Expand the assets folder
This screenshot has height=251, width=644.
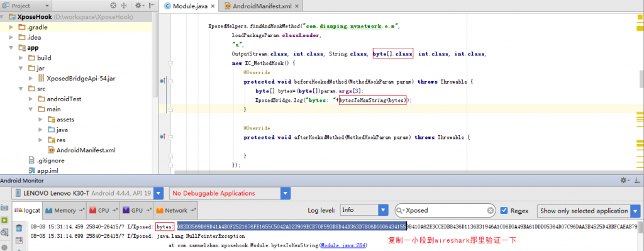[x=41, y=120]
